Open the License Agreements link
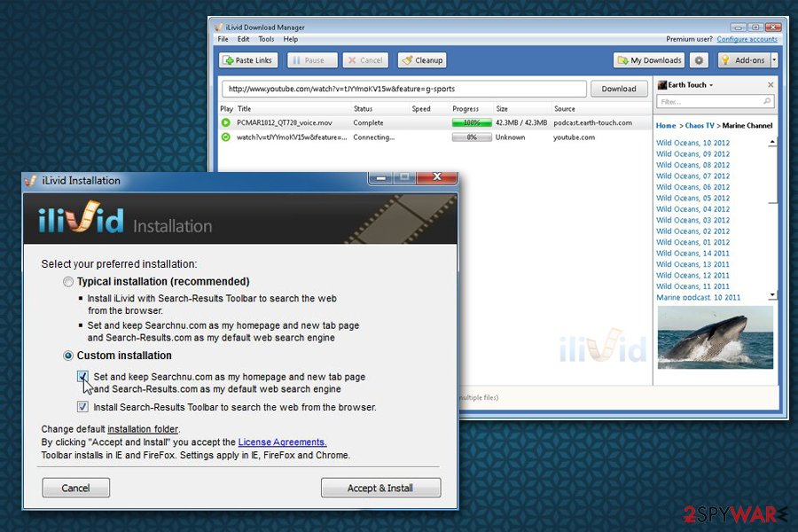Image resolution: width=798 pixels, height=532 pixels. point(282,442)
